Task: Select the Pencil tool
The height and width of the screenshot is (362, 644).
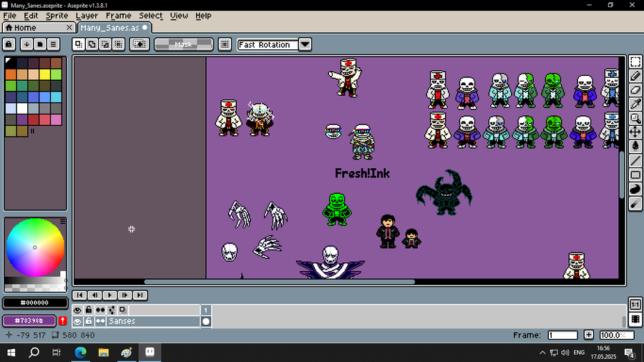Action: [635, 76]
